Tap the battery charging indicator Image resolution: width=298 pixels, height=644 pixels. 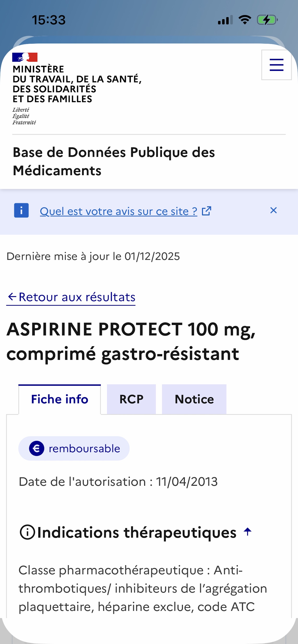(x=267, y=20)
